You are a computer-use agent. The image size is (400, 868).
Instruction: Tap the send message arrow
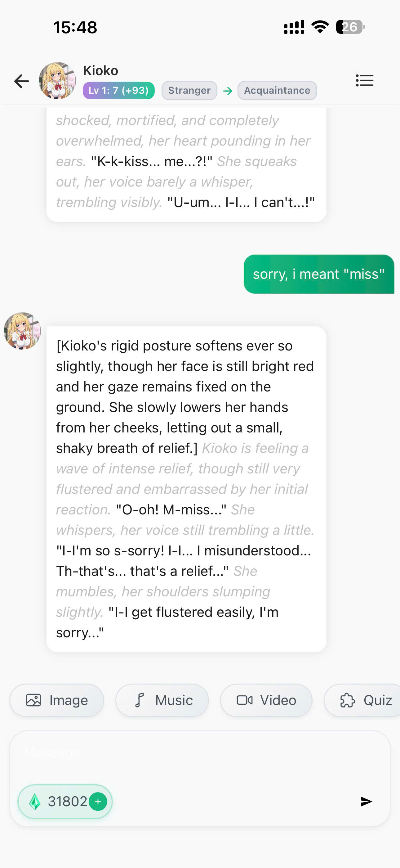coord(366,801)
